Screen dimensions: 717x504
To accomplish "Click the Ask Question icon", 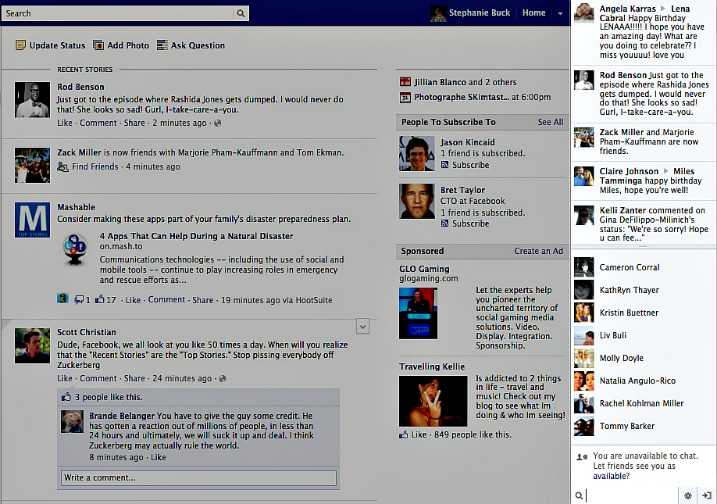I will (x=162, y=46).
